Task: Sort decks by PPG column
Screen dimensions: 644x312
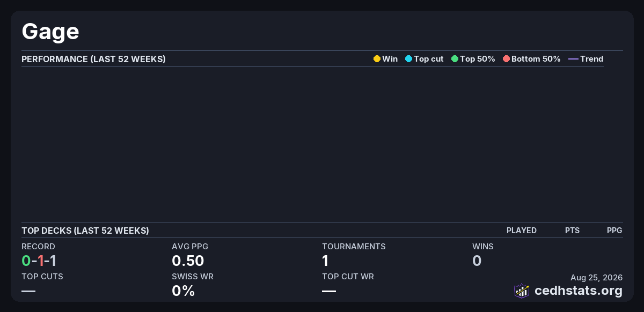Action: tap(614, 231)
